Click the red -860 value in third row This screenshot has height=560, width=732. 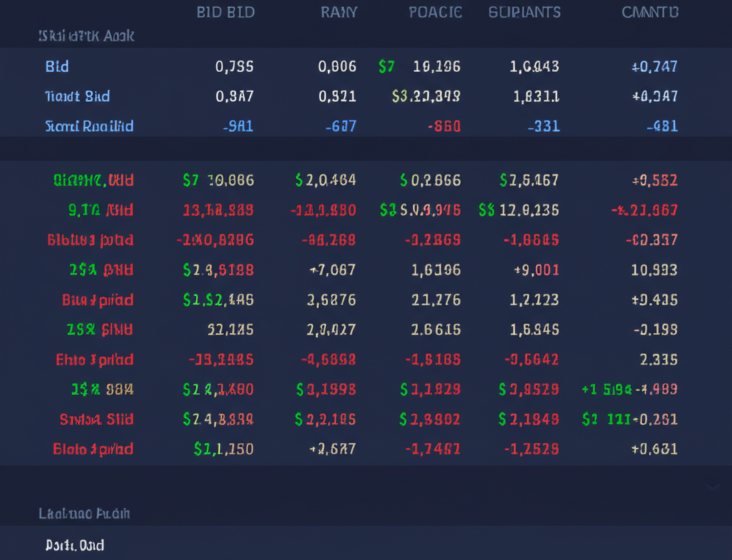(x=443, y=127)
